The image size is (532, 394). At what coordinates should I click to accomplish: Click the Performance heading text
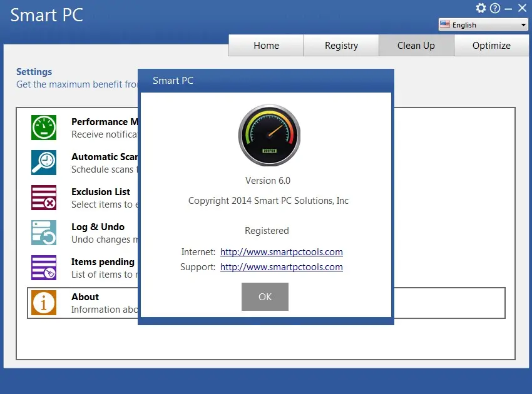coord(105,122)
